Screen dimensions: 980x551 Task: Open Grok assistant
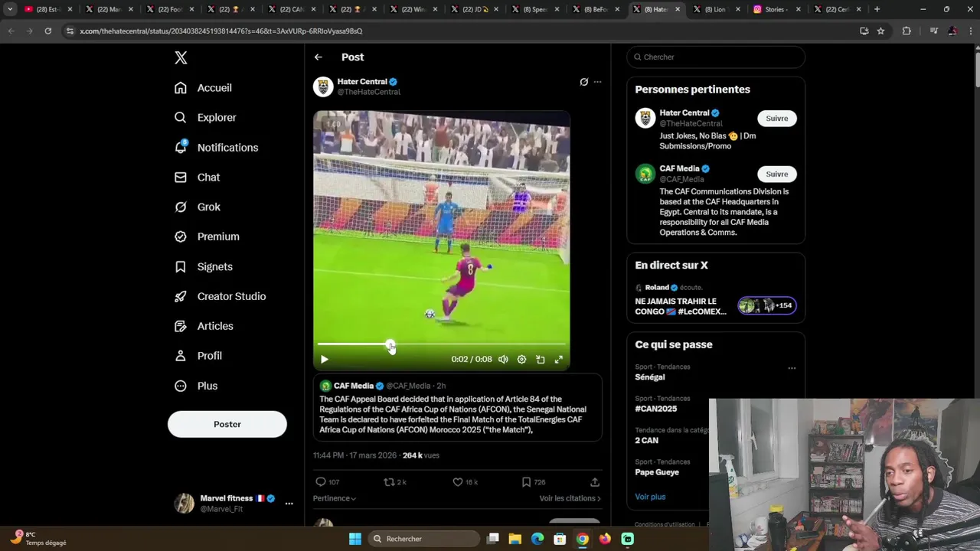coord(197,207)
